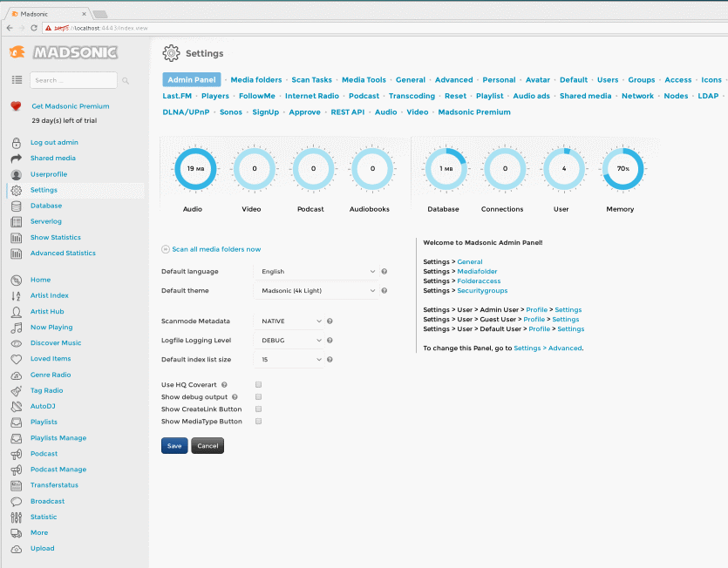
Task: Toggle the Show debug output checkbox
Action: tap(259, 396)
